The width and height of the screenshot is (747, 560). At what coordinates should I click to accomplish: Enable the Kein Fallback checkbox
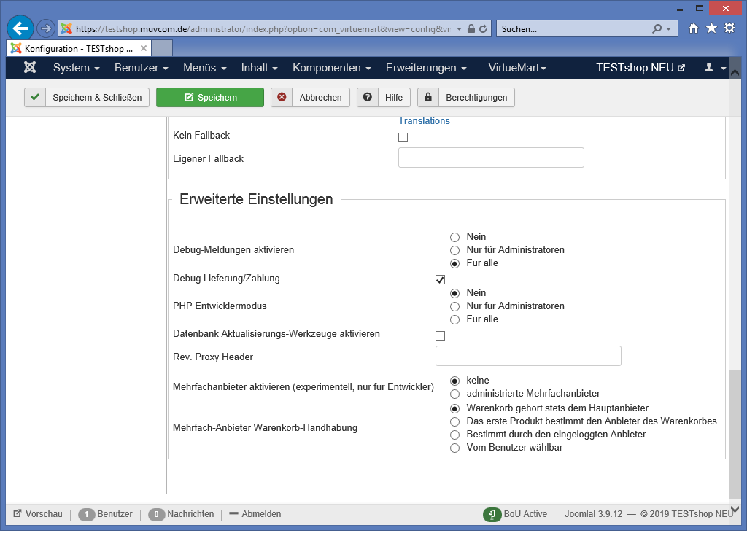click(x=403, y=137)
